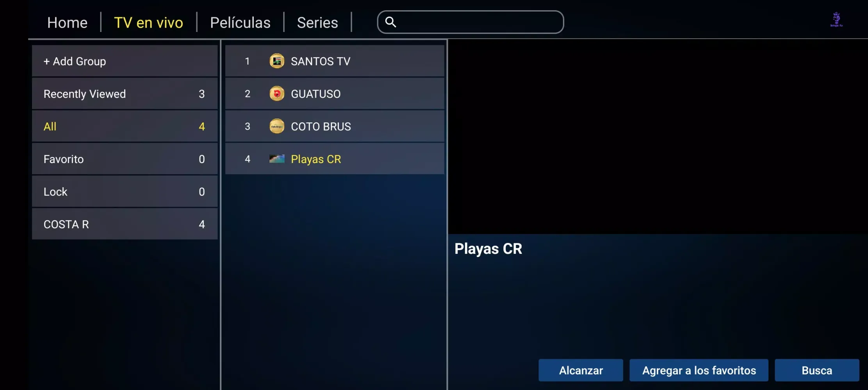
Task: Click Agregar a los favoritos button
Action: click(x=699, y=370)
